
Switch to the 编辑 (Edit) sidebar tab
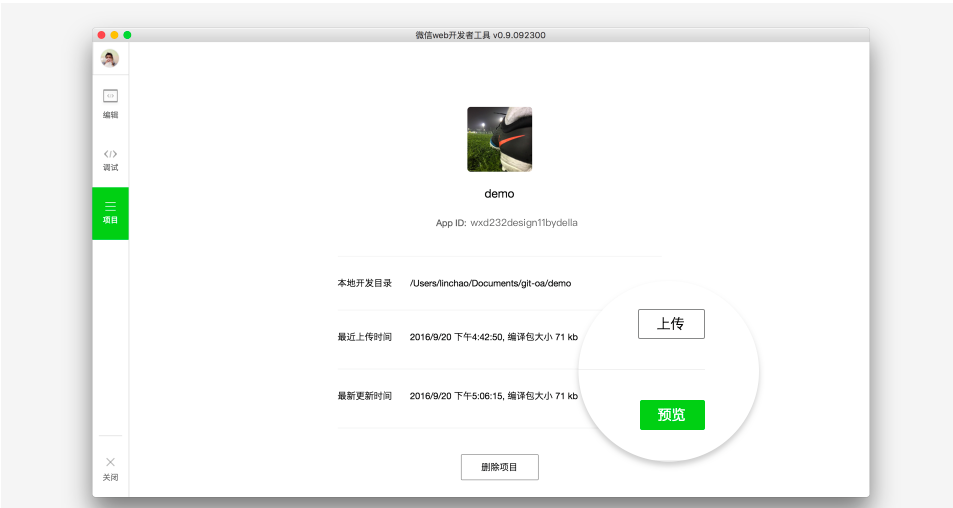tap(110, 104)
